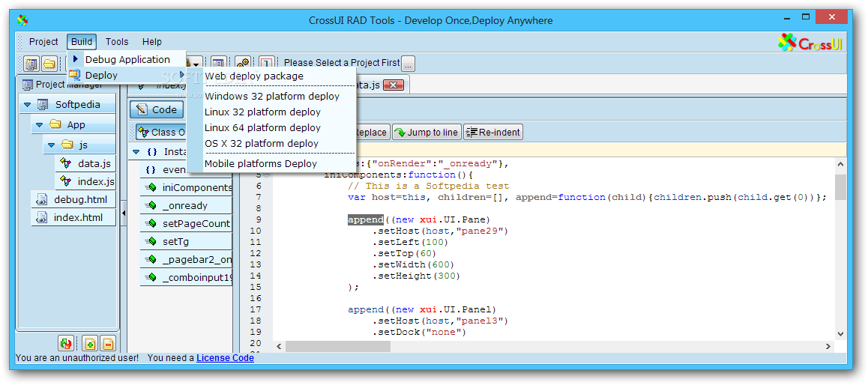
Task: Select debug.html in the project tree
Action: coord(73,200)
